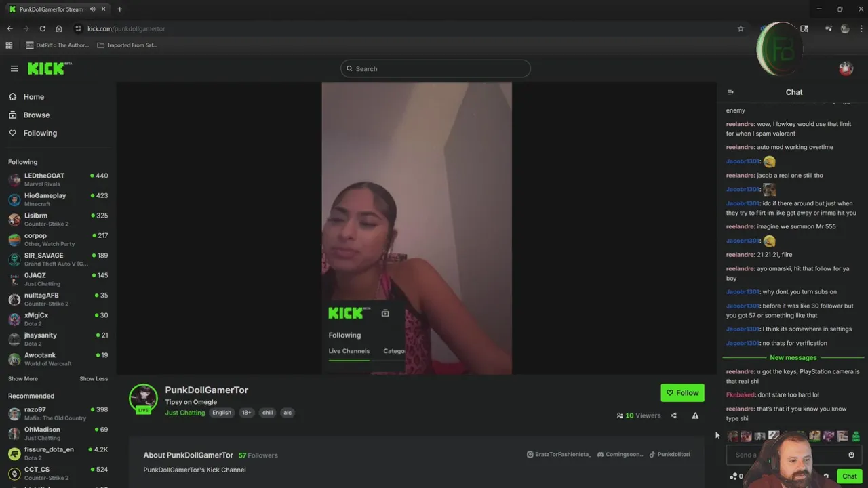
Task: Open new browser tab
Action: coord(119,9)
